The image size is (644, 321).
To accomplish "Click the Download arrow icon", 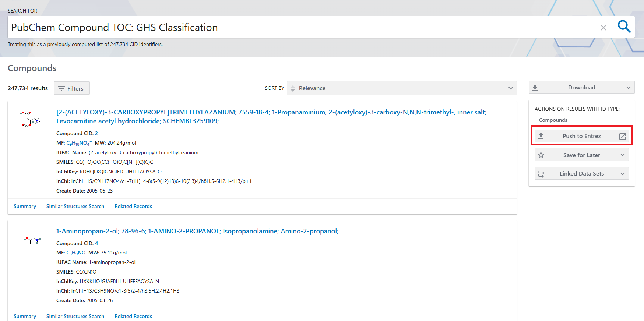I will [x=535, y=88].
